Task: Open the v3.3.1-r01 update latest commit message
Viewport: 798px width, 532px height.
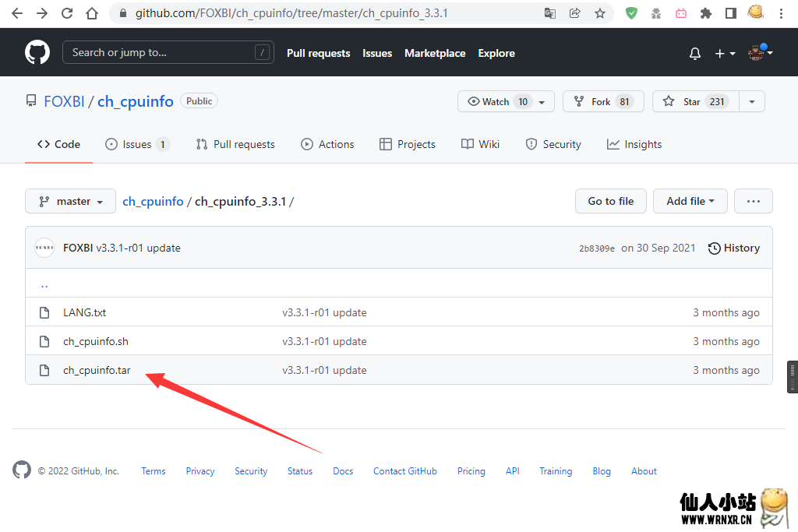Action: point(139,248)
